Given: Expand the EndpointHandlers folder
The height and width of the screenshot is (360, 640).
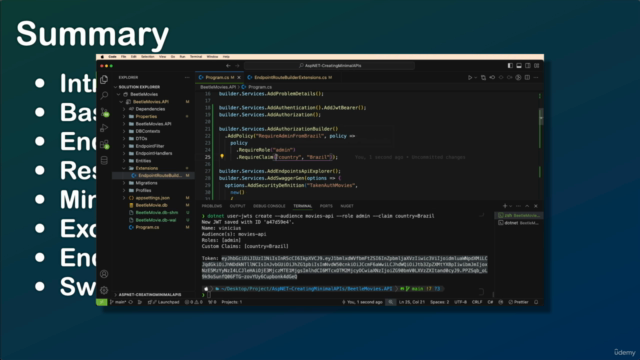Looking at the screenshot, I should pyautogui.click(x=124, y=153).
